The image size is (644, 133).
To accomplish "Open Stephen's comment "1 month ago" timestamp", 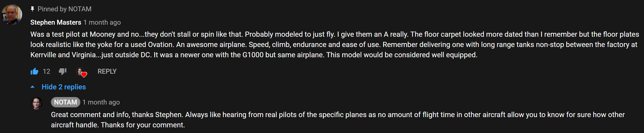I will (102, 23).
